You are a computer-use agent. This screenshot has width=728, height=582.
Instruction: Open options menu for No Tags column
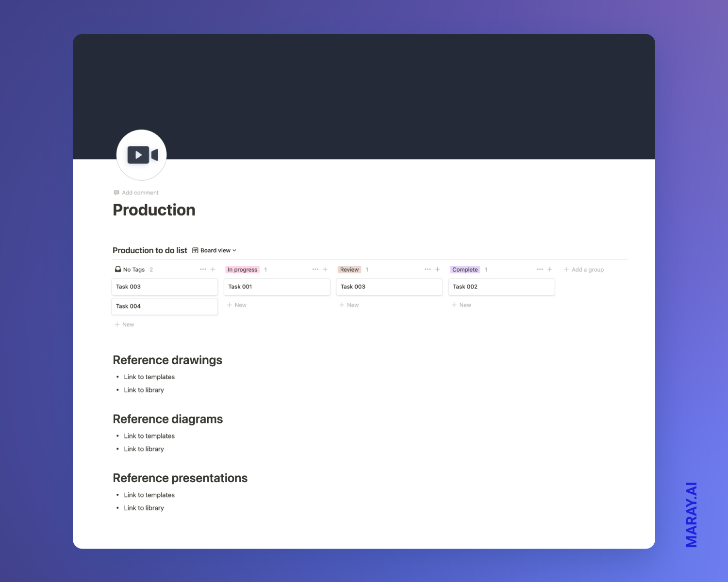[x=203, y=269]
